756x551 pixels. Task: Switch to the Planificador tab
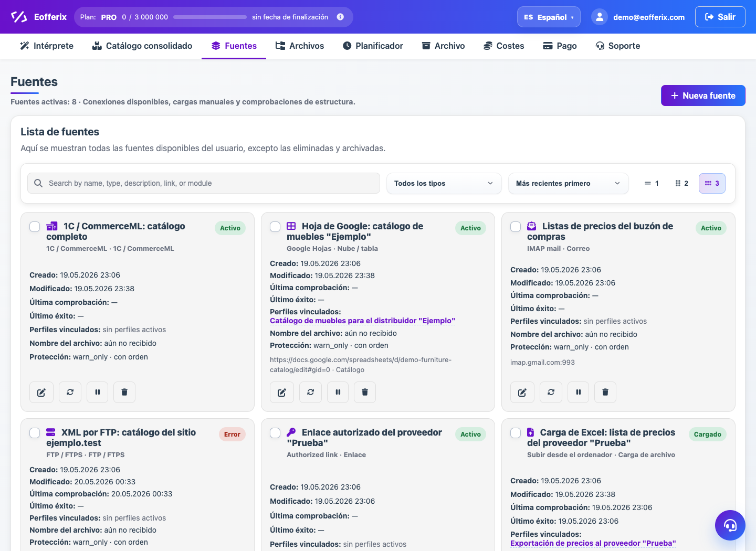coord(373,46)
